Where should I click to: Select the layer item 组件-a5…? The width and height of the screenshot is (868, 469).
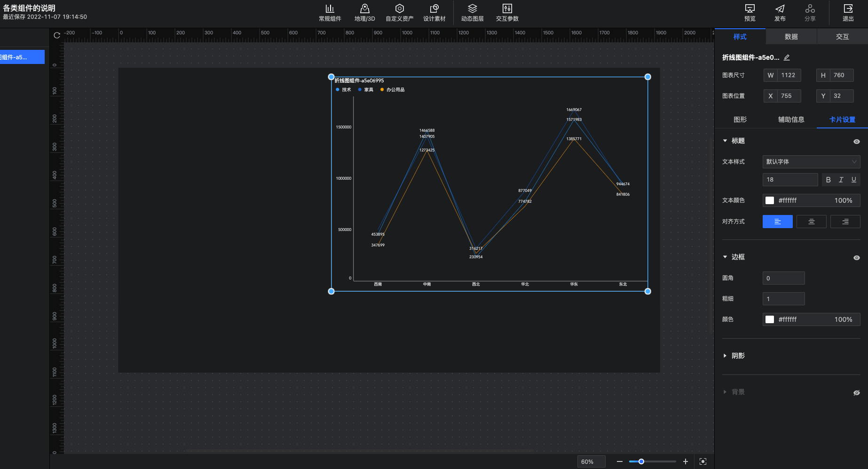coord(22,57)
